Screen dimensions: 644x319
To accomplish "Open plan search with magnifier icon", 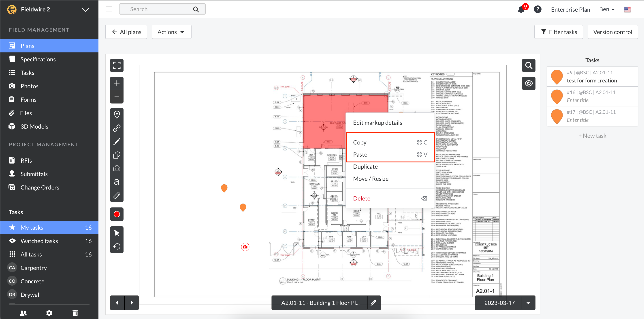I will tap(529, 65).
